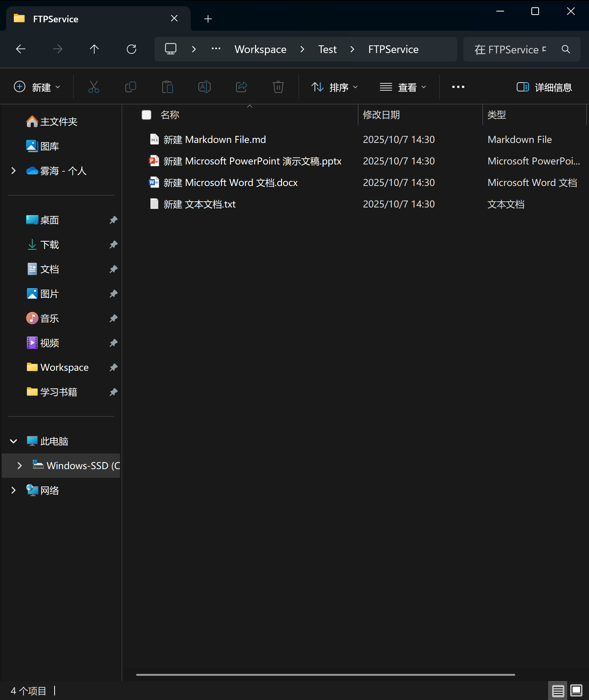Open the 排序 sort dropdown
The width and height of the screenshot is (589, 700).
coord(334,87)
